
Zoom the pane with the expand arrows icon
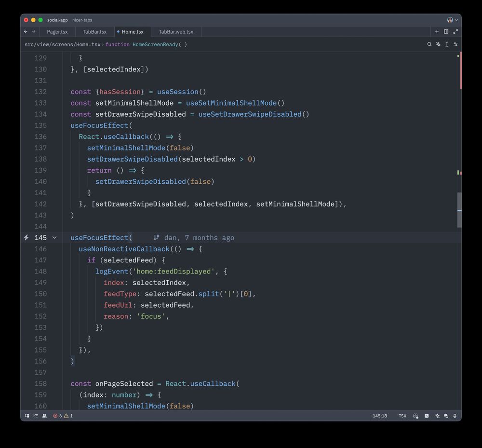455,31
